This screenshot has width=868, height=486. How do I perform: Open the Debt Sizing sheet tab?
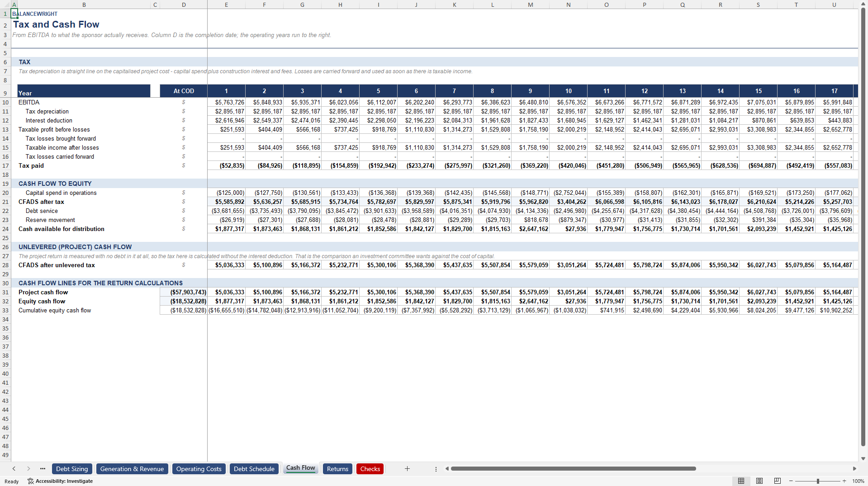[72, 469]
